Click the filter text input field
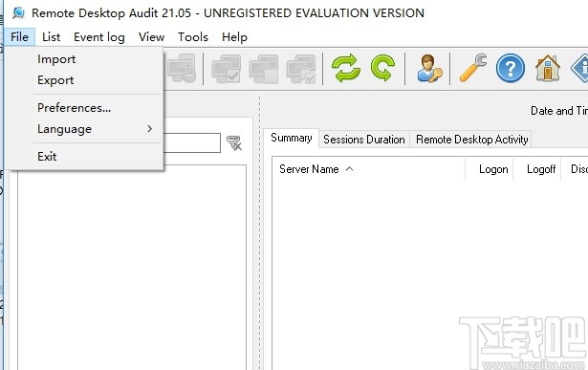 click(192, 142)
